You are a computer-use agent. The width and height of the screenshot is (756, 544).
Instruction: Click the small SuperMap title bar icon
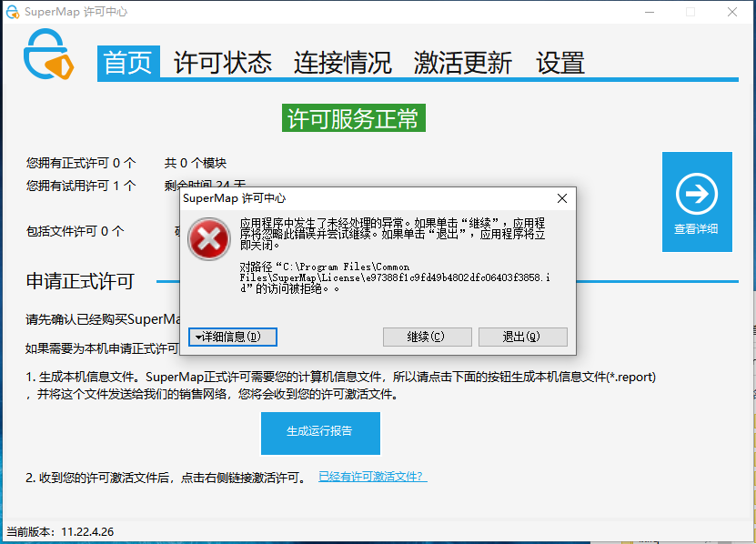pyautogui.click(x=13, y=12)
